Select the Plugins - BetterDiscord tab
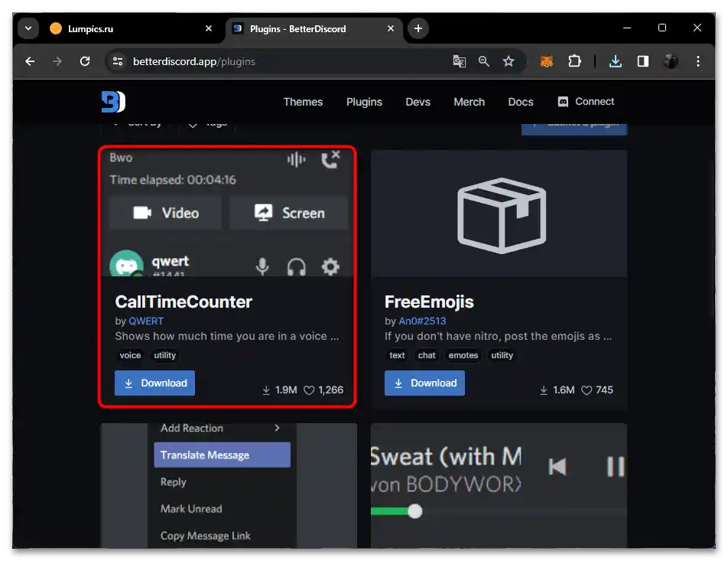The height and width of the screenshot is (561, 728). 314,29
